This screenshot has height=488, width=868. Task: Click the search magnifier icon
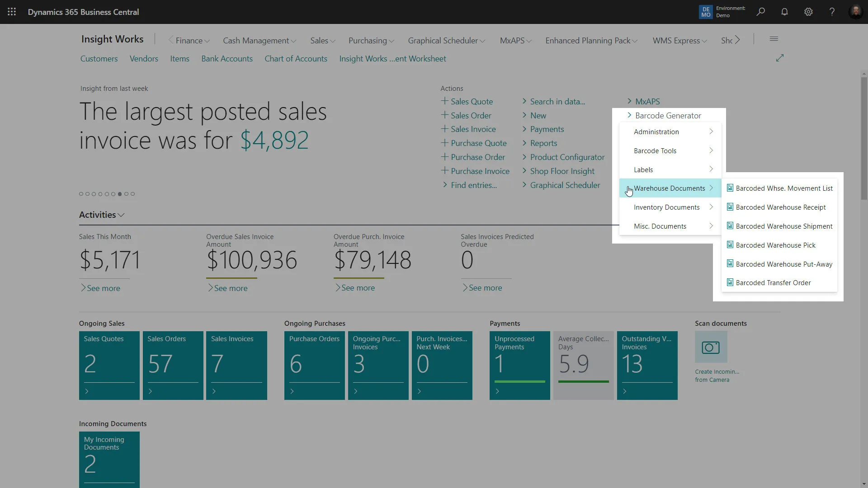click(761, 12)
